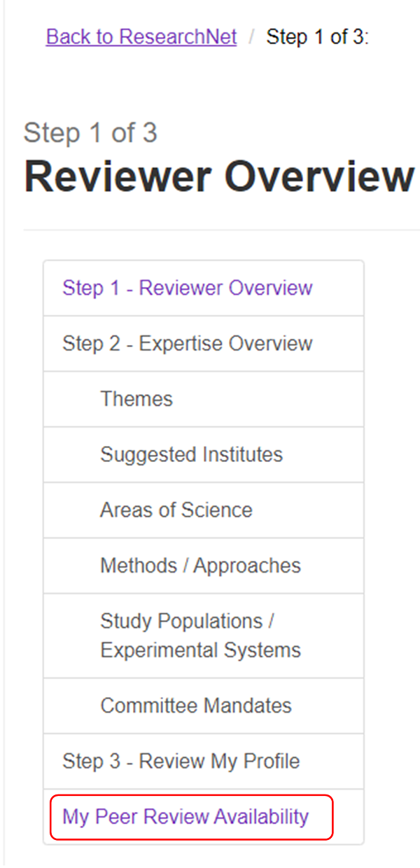Click Step 1 of 3 breadcrumb text
Viewport: 420px width, 868px height.
point(317,37)
